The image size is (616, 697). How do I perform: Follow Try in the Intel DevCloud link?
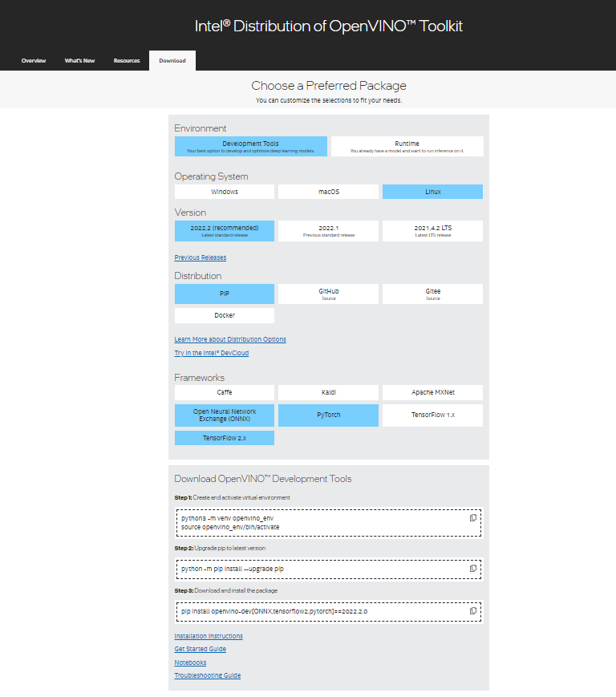212,353
